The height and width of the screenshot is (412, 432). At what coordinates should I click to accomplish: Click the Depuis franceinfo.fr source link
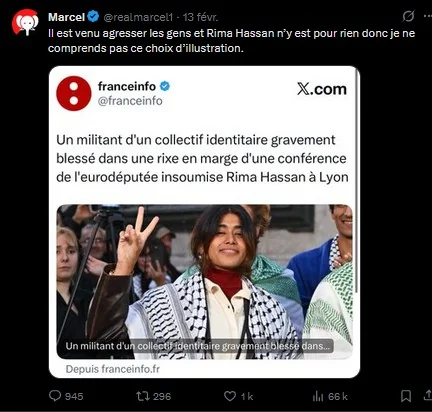click(x=113, y=369)
